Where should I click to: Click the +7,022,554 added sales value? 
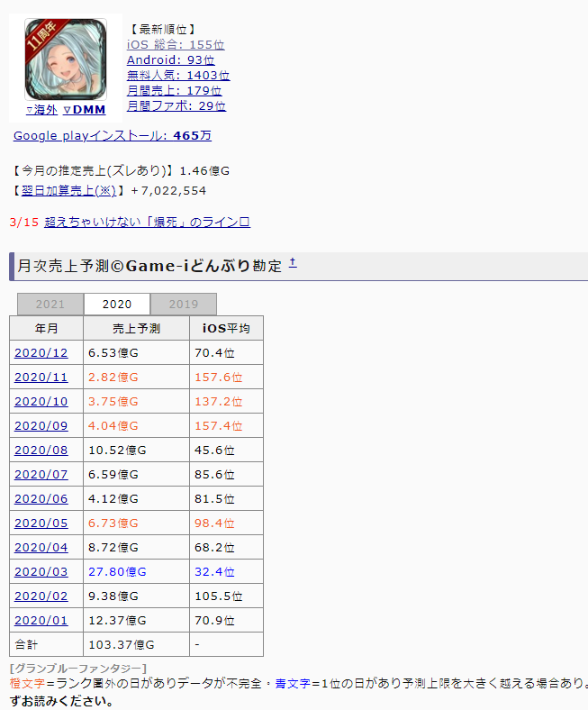168,191
